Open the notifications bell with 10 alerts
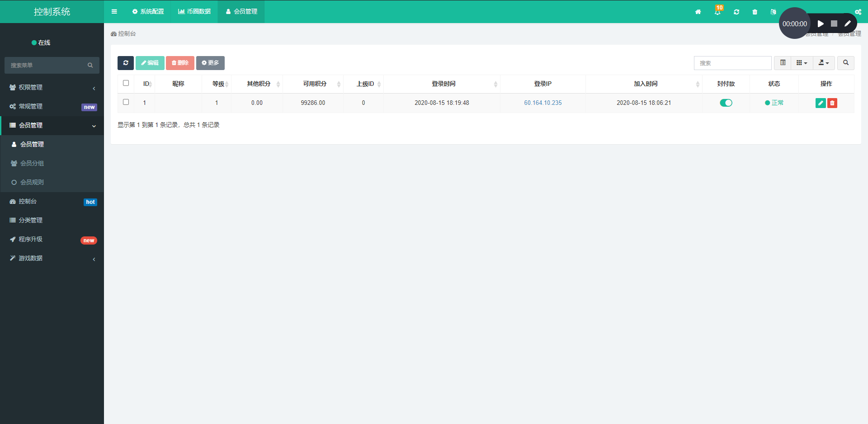Image resolution: width=868 pixels, height=424 pixels. [717, 12]
